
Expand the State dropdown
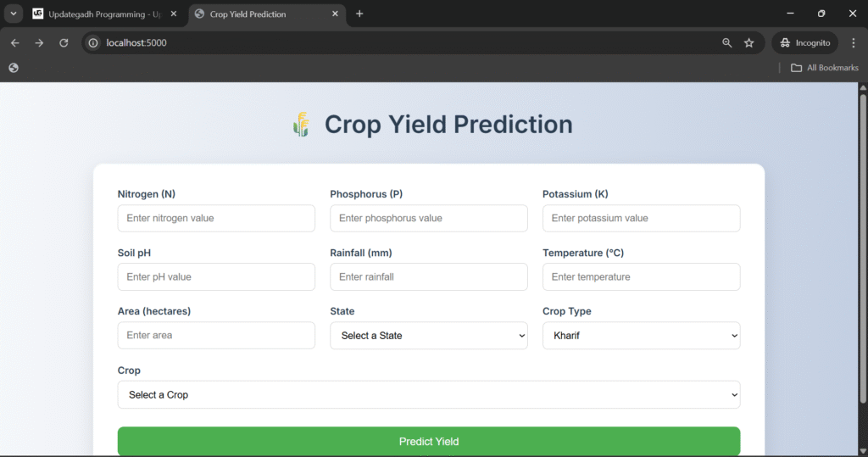click(x=428, y=336)
